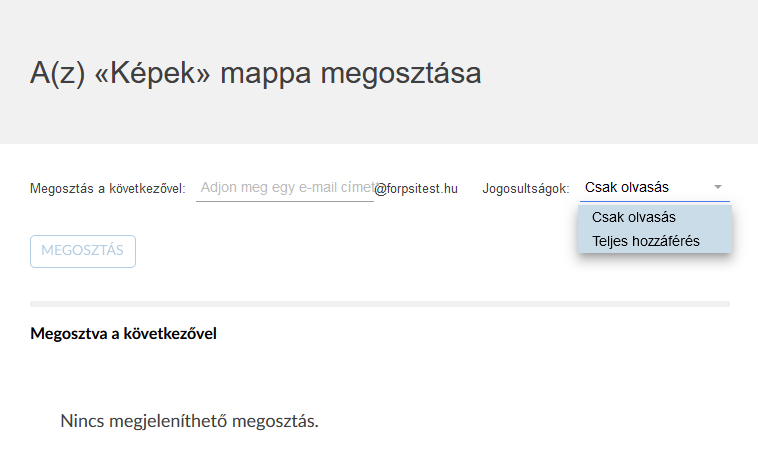This screenshot has height=456, width=758.
Task: Focus the e-mail address input field
Action: point(285,188)
